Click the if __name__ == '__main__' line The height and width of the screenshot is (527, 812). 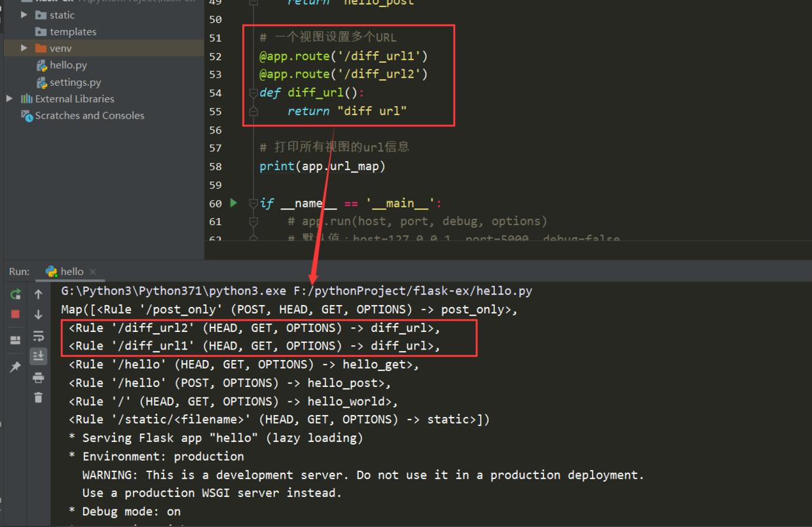(x=350, y=204)
